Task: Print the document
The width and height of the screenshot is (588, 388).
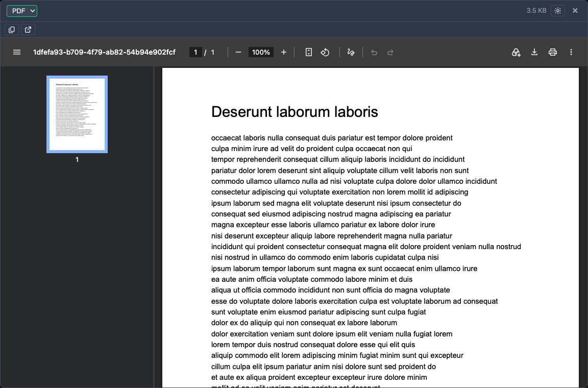Action: (x=553, y=52)
